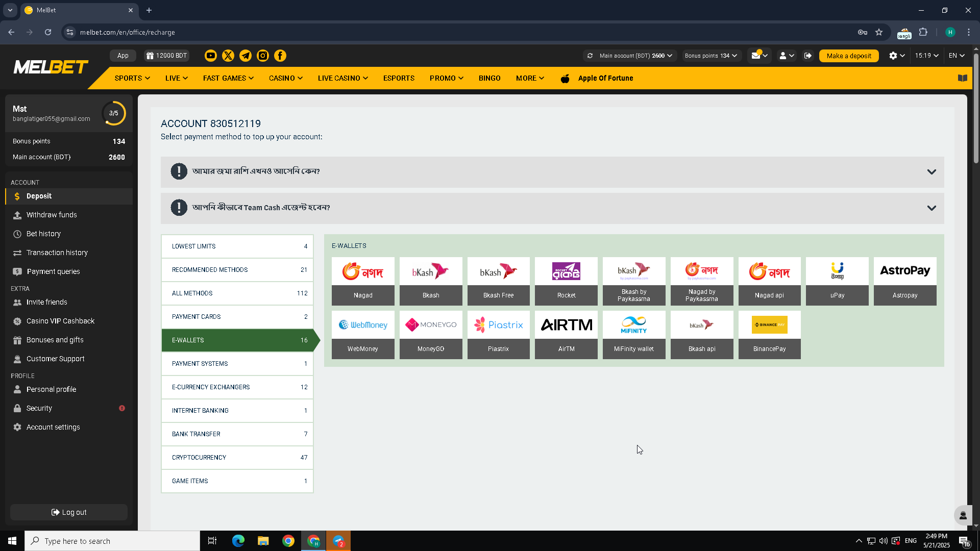
Task: Open the 15:19 time zone dropdown
Action: click(x=926, y=56)
